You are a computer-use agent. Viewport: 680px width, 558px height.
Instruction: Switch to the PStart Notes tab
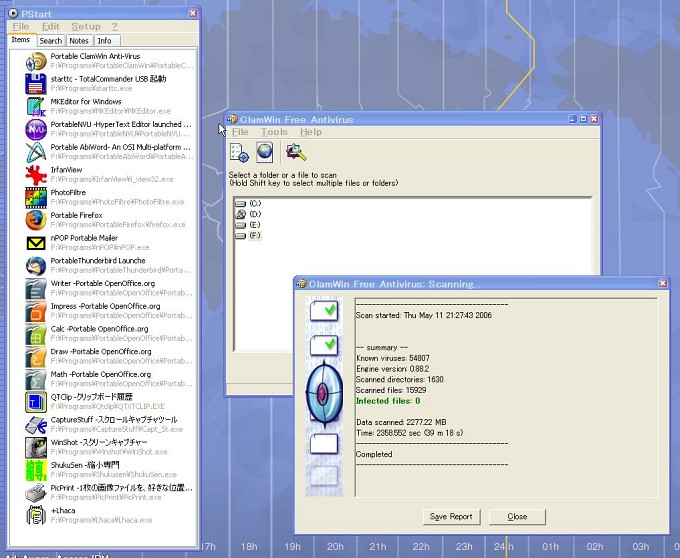[x=79, y=41]
